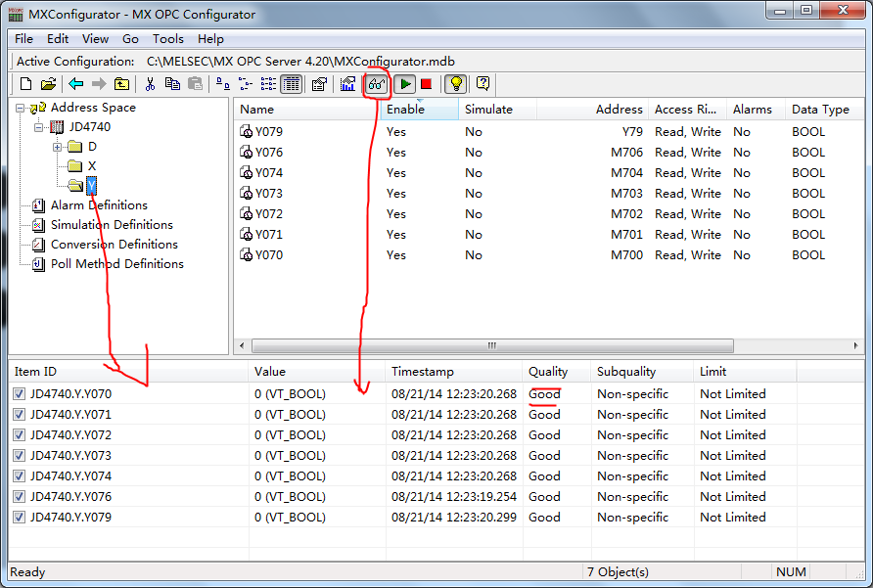This screenshot has height=588, width=873.
Task: Sort list by the Address column header
Action: tap(619, 110)
